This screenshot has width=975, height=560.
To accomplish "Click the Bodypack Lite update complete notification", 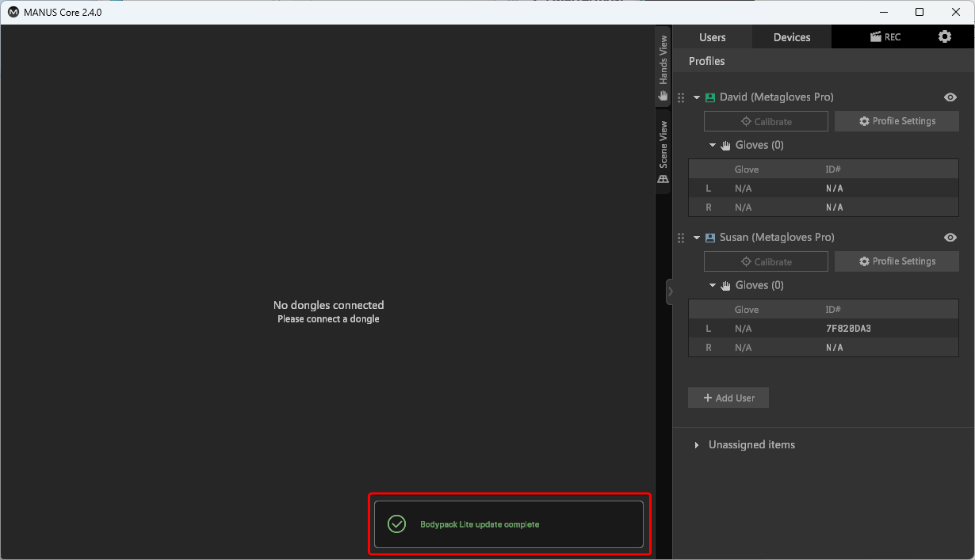I will tap(509, 524).
